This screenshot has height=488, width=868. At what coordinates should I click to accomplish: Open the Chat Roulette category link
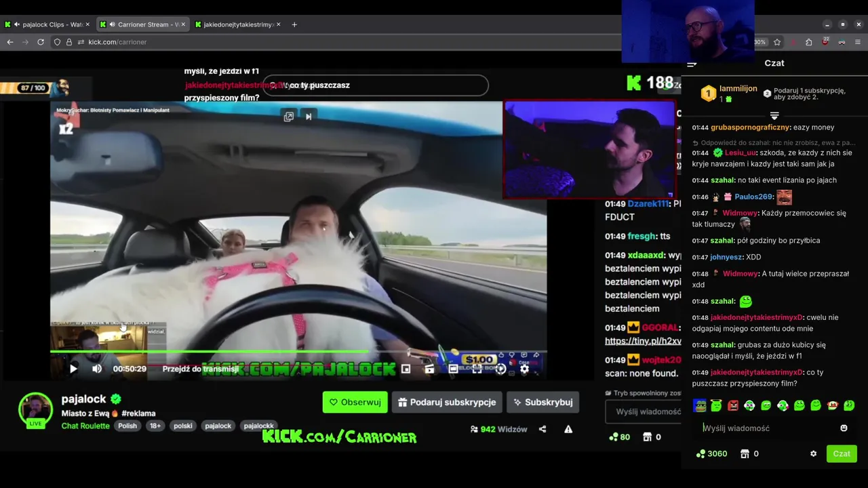tap(85, 426)
